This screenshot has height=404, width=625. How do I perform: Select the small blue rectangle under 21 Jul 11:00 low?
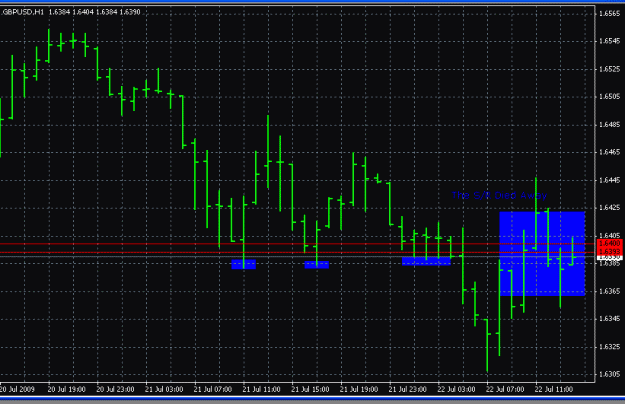pyautogui.click(x=244, y=264)
